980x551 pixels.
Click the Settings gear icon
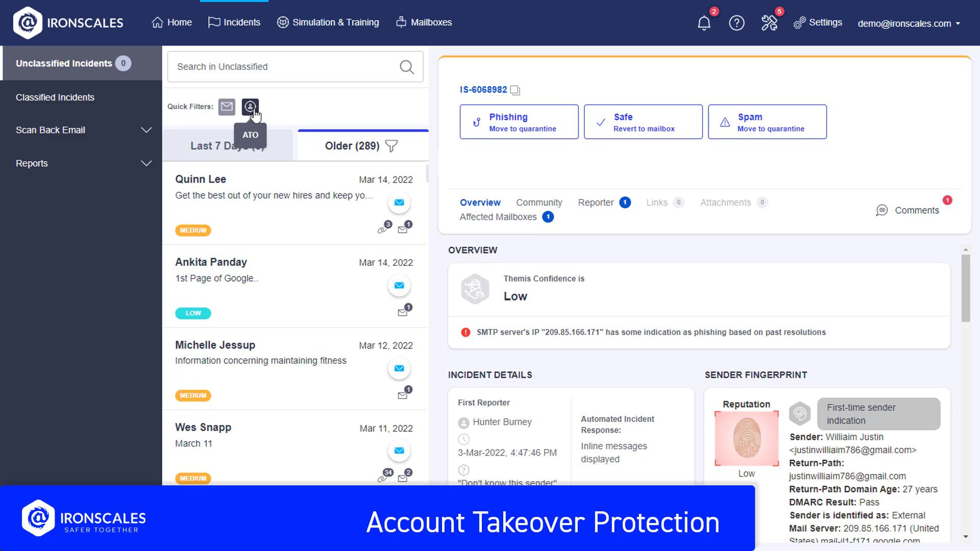click(799, 23)
